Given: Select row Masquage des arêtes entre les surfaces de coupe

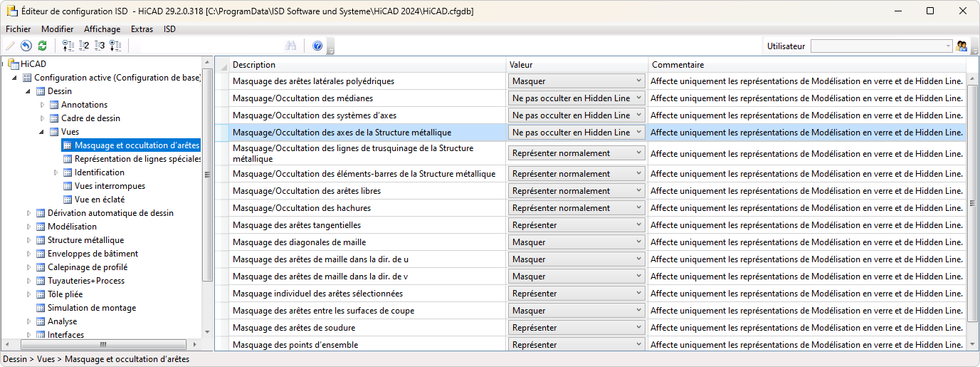Looking at the screenshot, I should pos(591,311).
